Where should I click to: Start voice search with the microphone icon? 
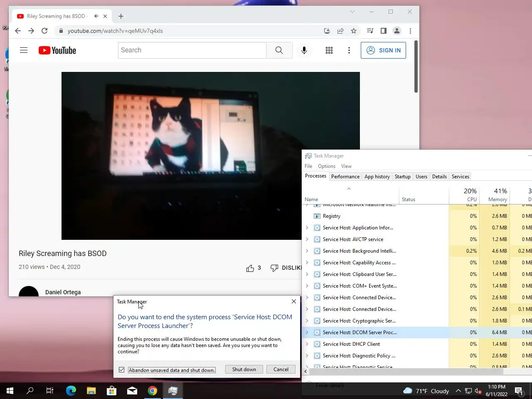(x=304, y=50)
